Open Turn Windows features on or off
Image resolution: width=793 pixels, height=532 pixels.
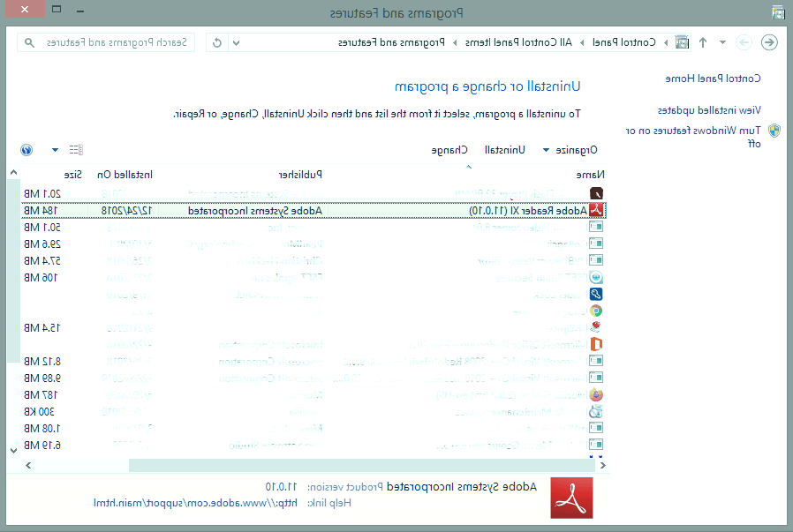693,137
